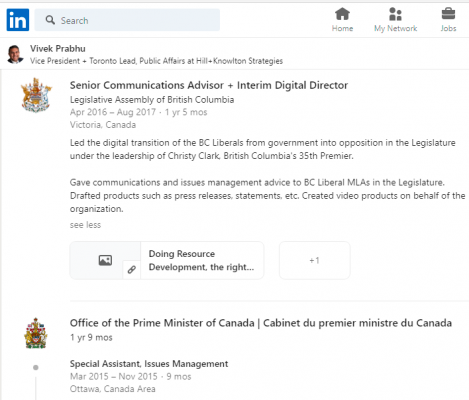469x400 pixels.
Task: Open Vivek Prabhu profile photo
Action: (15, 54)
